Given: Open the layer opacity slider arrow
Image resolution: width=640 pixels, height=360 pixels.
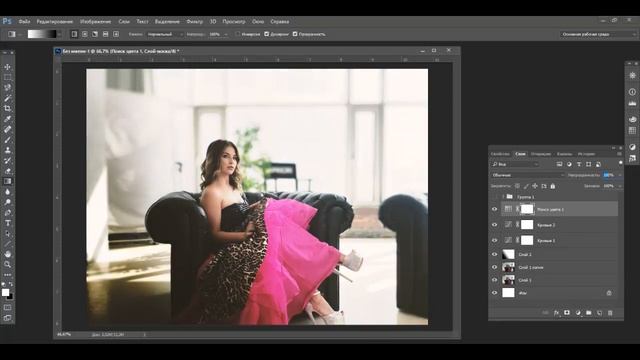Looking at the screenshot, I should pos(619,175).
